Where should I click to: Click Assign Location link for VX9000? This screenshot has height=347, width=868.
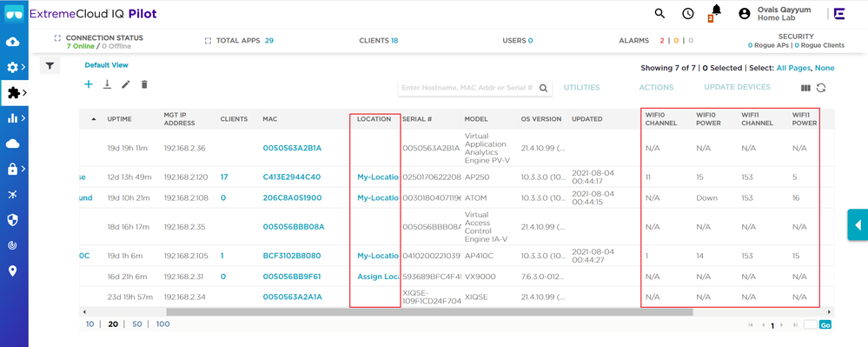tap(378, 277)
